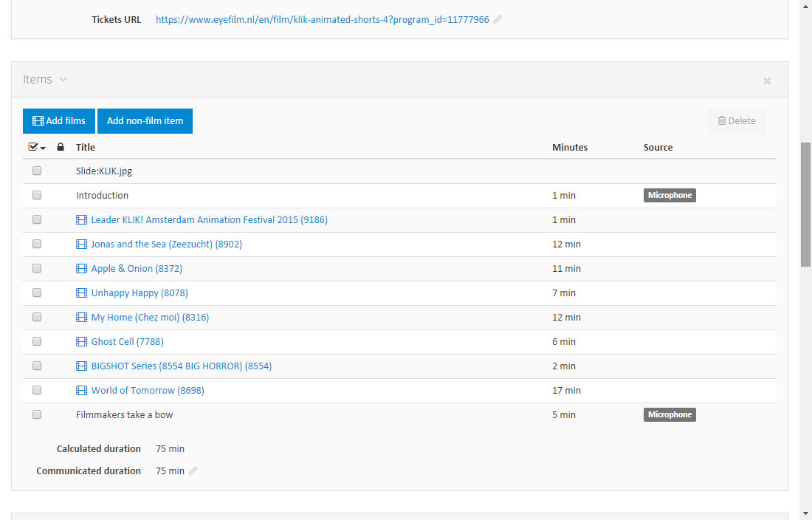Screen dimensions: 812x520
Task: Tick the checkbox for Slide:KLIK.jpg
Action: point(37,171)
